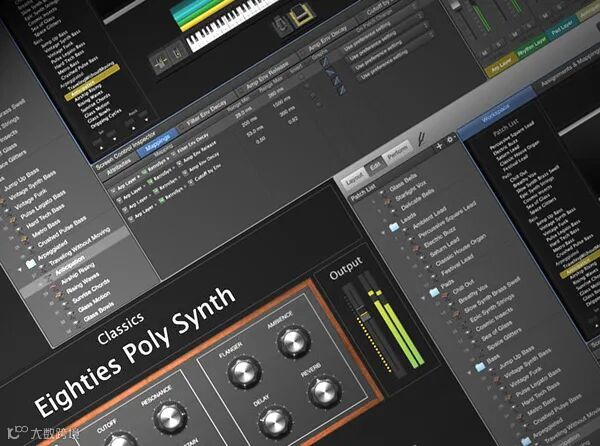
Task: Open the topmost response curve graph icon
Action: (x=325, y=61)
